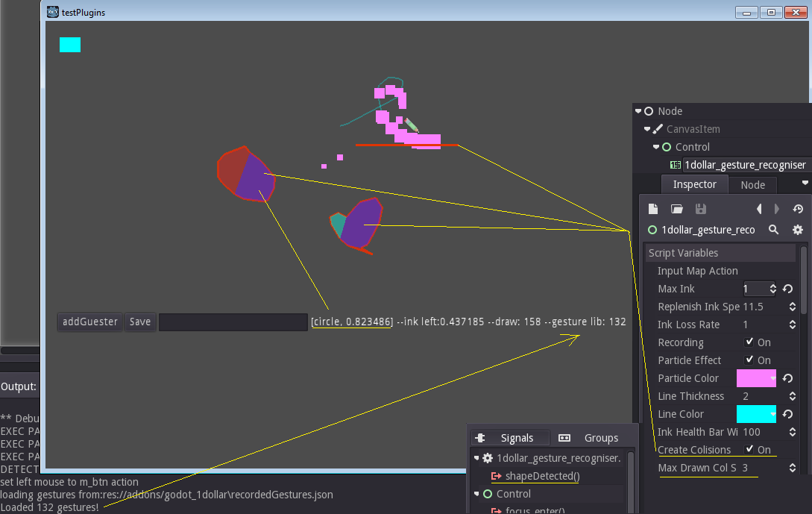Viewport: 812px width, 514px height.
Task: Click the search magnifier icon in Inspector
Action: 774,230
